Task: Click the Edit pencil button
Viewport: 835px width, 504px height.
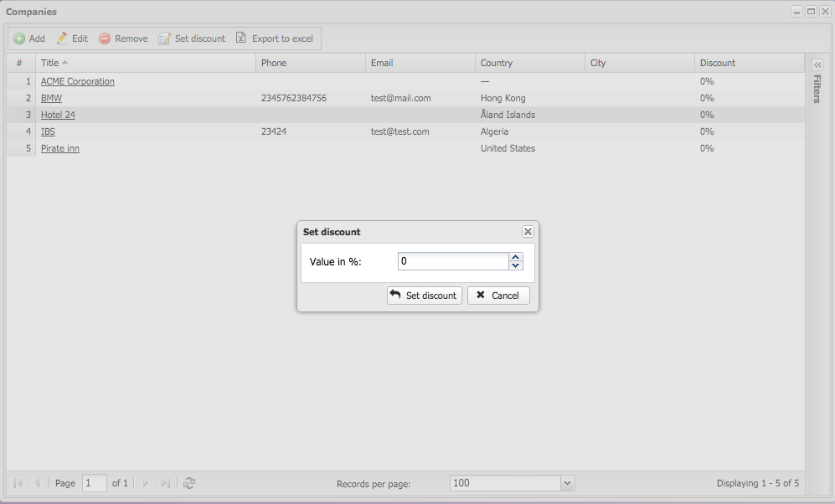Action: [x=72, y=39]
